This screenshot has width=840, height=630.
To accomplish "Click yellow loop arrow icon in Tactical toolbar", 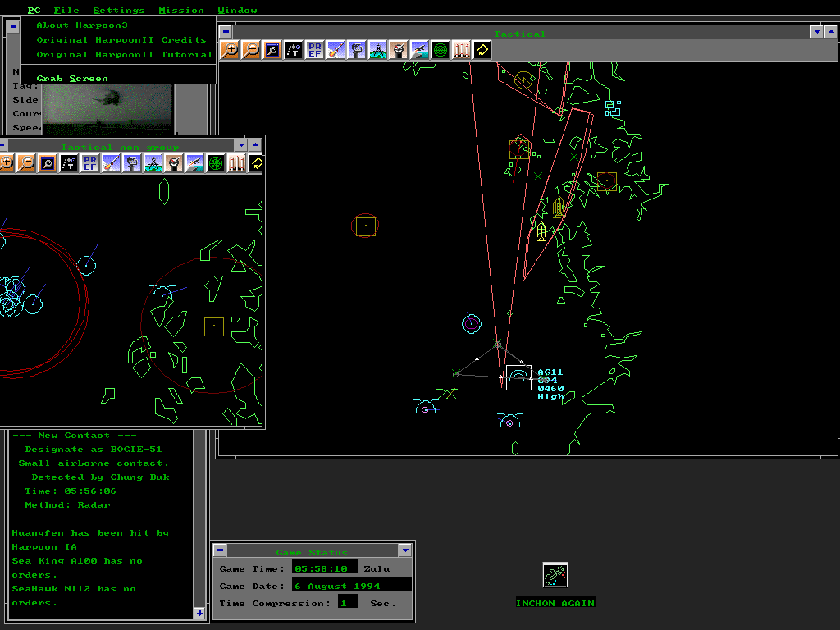I will click(x=482, y=50).
